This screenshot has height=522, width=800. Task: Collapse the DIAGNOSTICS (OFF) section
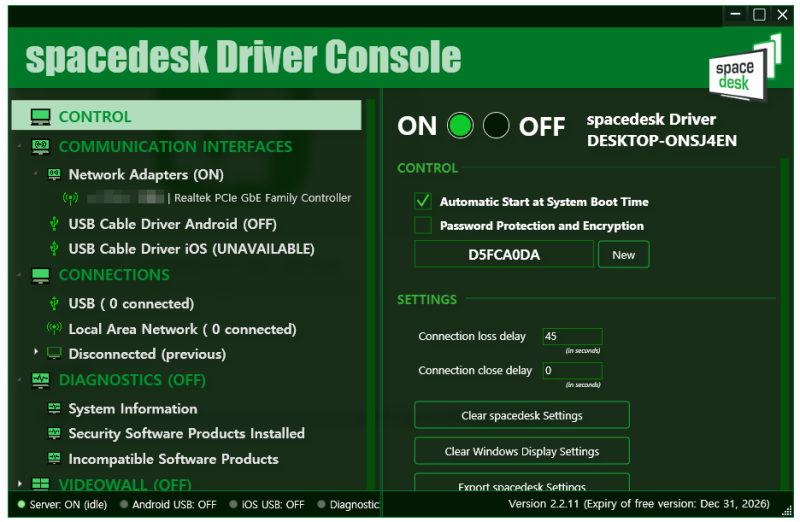click(19, 380)
